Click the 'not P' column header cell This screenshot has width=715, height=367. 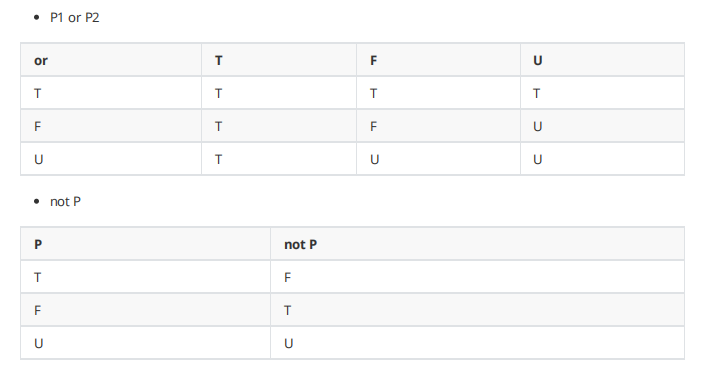point(477,244)
